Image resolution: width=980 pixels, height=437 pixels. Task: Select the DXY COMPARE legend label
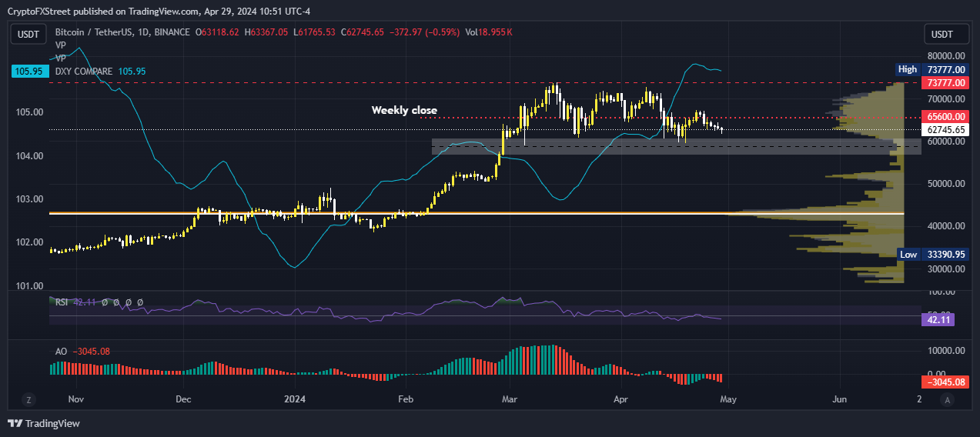(x=83, y=71)
